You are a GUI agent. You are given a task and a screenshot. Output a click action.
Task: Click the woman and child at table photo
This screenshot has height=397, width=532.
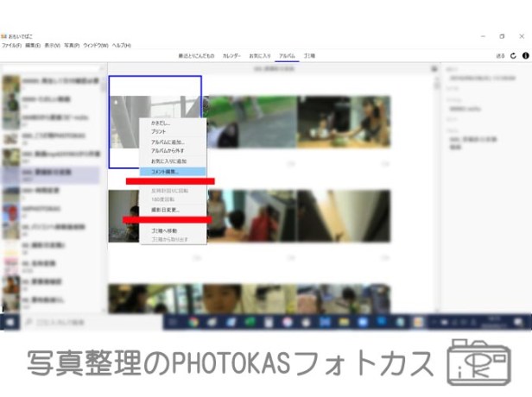tap(344, 122)
